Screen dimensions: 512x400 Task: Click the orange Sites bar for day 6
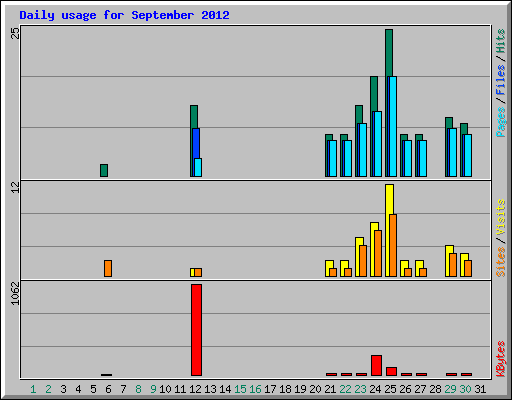(x=108, y=268)
